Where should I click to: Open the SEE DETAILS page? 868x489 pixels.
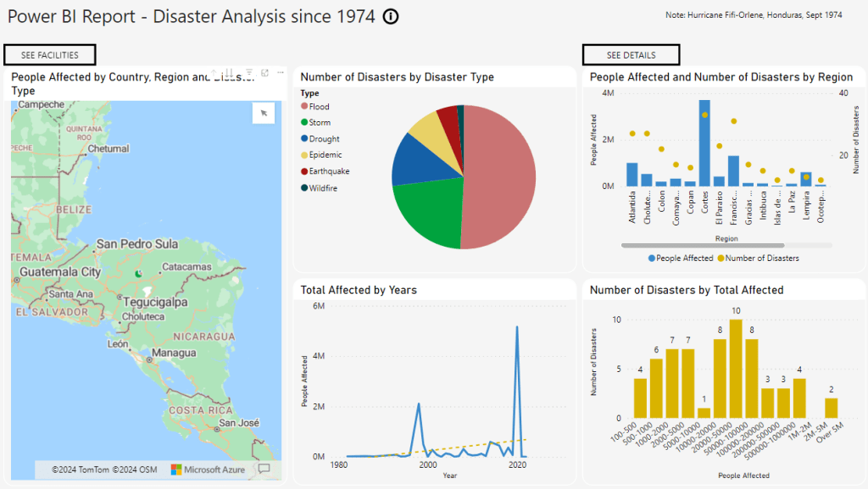pos(631,55)
